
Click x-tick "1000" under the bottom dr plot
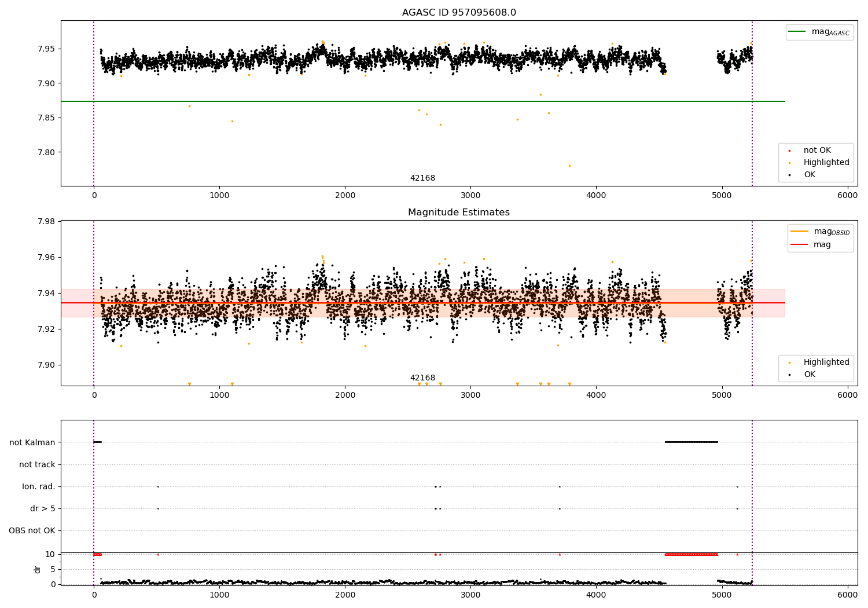pos(219,595)
